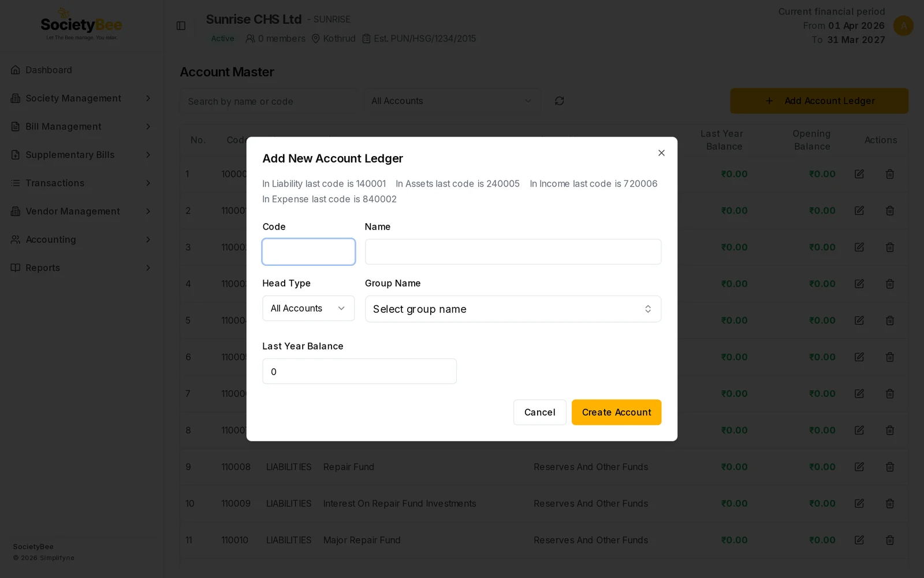Expand Accounting menu

(81, 240)
